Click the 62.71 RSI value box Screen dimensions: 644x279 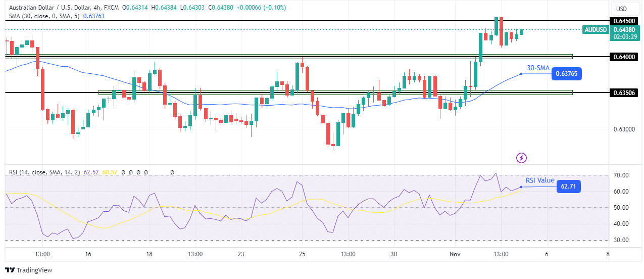[568, 187]
